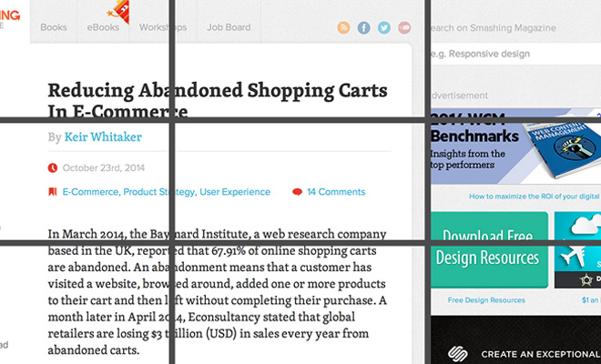The image size is (601, 364).
Task: Open the E-Commerce category link
Action: click(x=90, y=192)
